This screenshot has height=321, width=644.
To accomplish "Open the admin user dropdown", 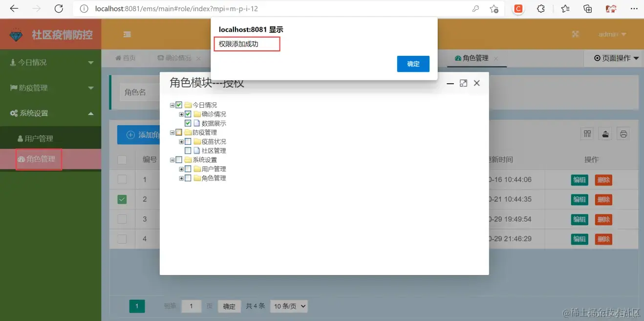I will pyautogui.click(x=612, y=34).
